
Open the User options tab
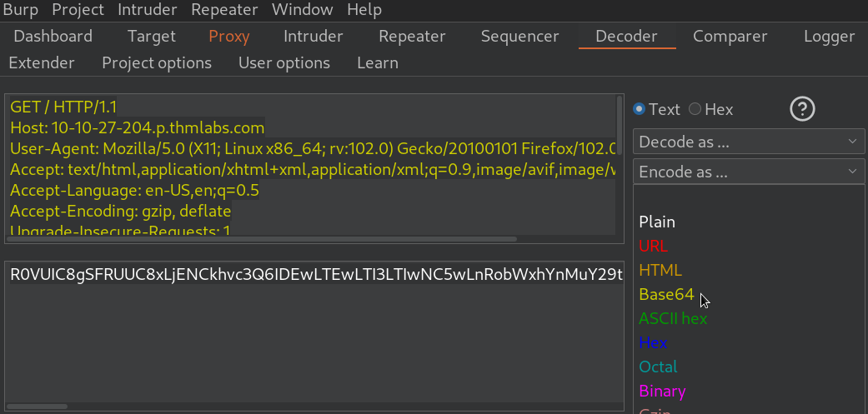[284, 63]
